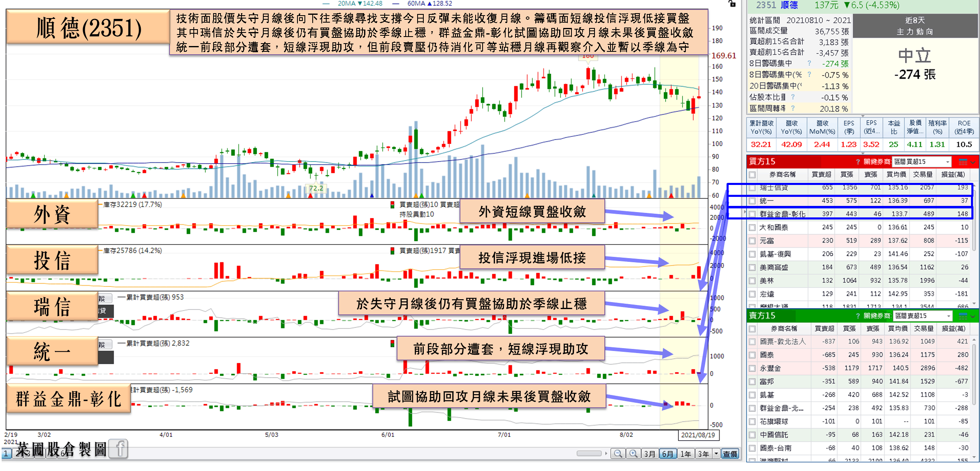Click the 本益比 column header
This screenshot has width=980, height=471.
894,127
